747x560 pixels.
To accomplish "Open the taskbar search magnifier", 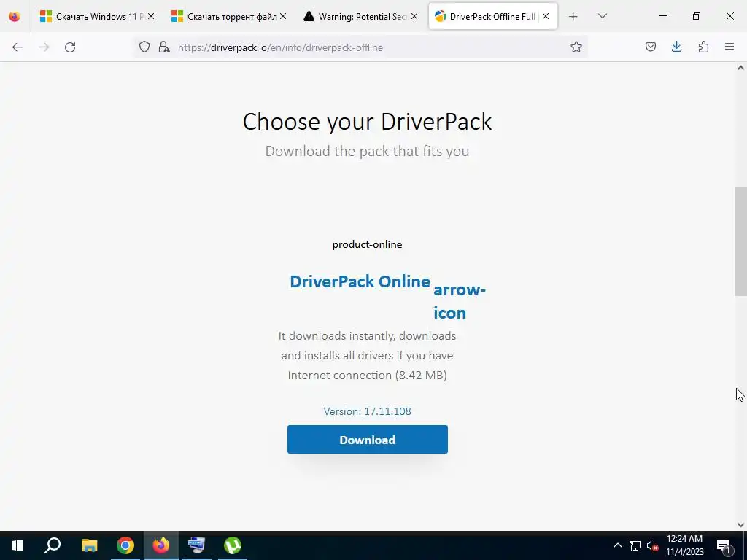I will [53, 545].
